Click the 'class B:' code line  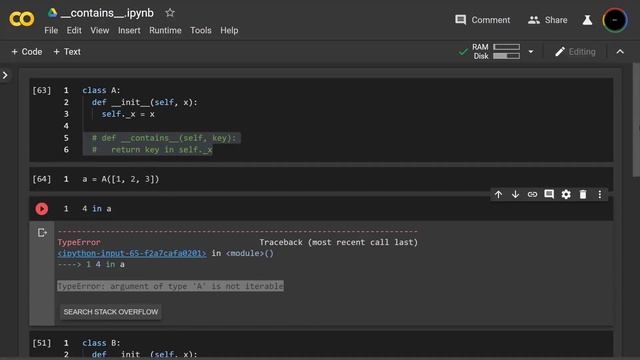pos(101,343)
